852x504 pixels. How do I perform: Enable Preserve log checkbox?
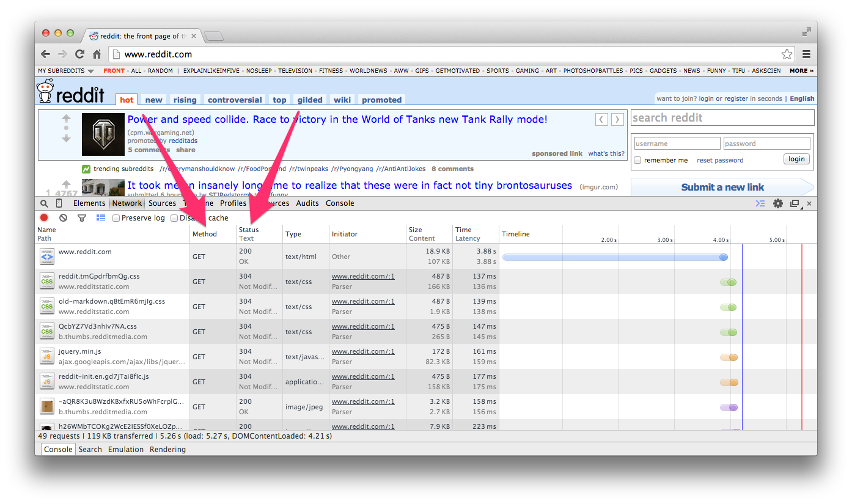click(116, 218)
